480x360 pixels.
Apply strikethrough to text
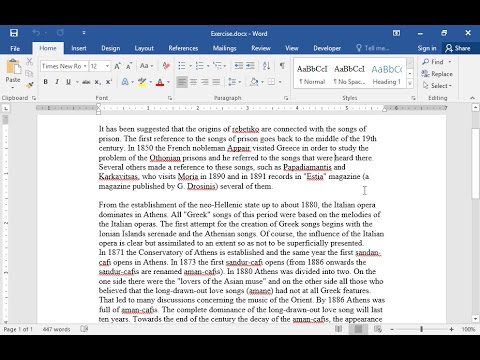click(86, 82)
